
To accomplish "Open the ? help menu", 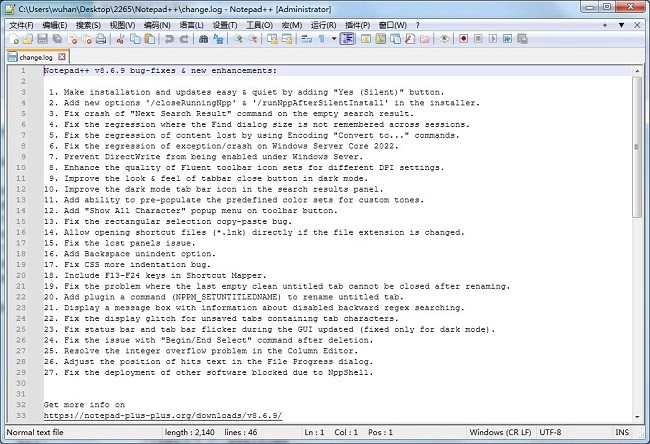I will tap(418, 25).
